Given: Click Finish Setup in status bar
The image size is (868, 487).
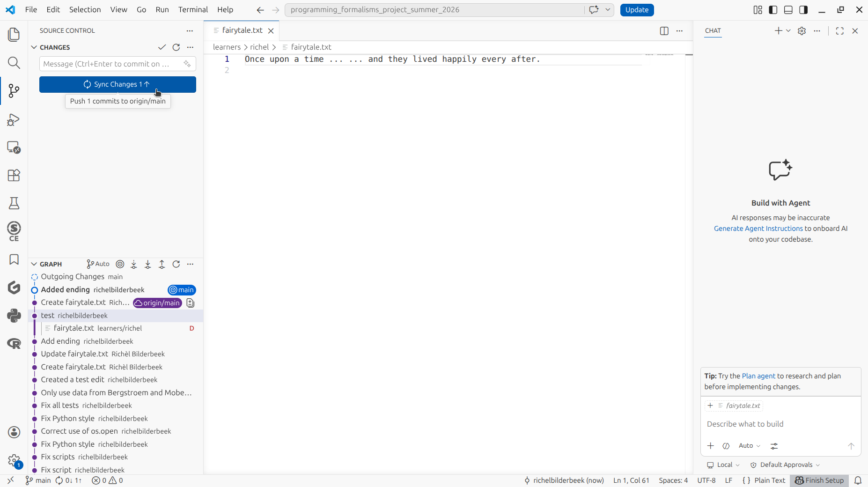Looking at the screenshot, I should [x=819, y=480].
